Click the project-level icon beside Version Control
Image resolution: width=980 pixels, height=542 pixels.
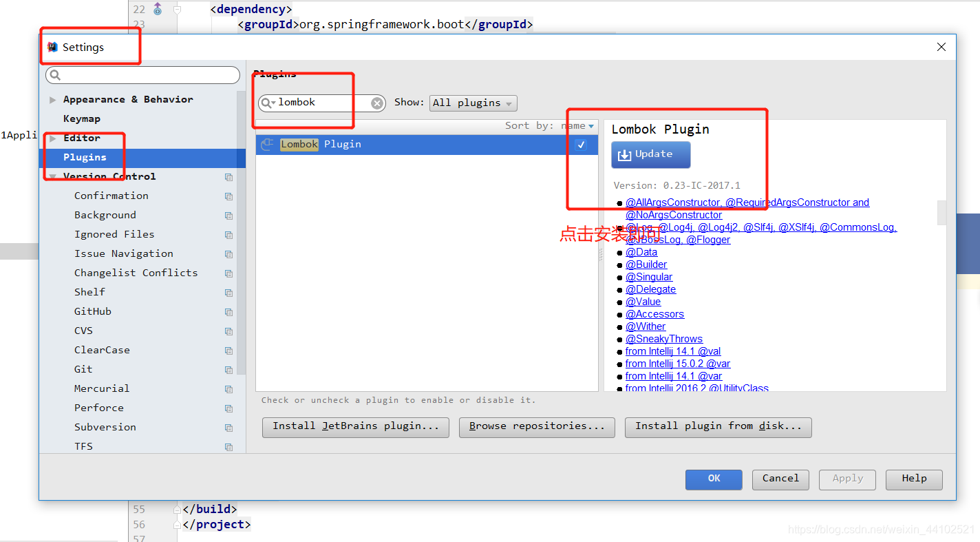coord(228,177)
